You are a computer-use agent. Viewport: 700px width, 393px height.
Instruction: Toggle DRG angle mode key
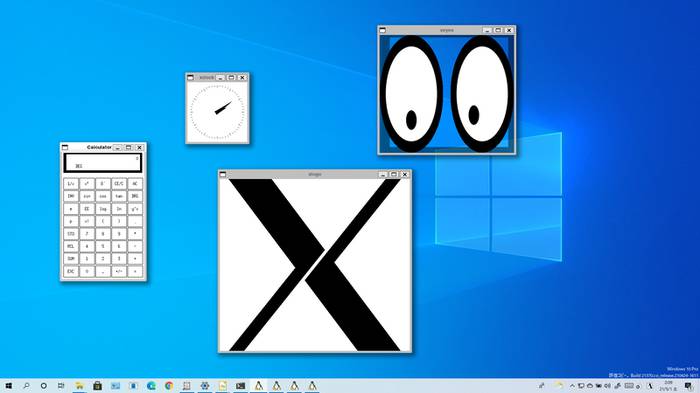point(135,196)
